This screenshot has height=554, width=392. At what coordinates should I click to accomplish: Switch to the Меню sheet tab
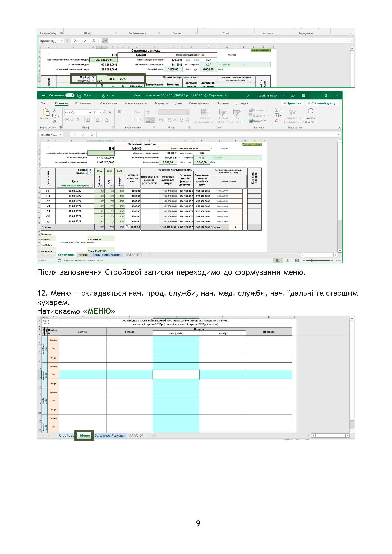(83, 255)
